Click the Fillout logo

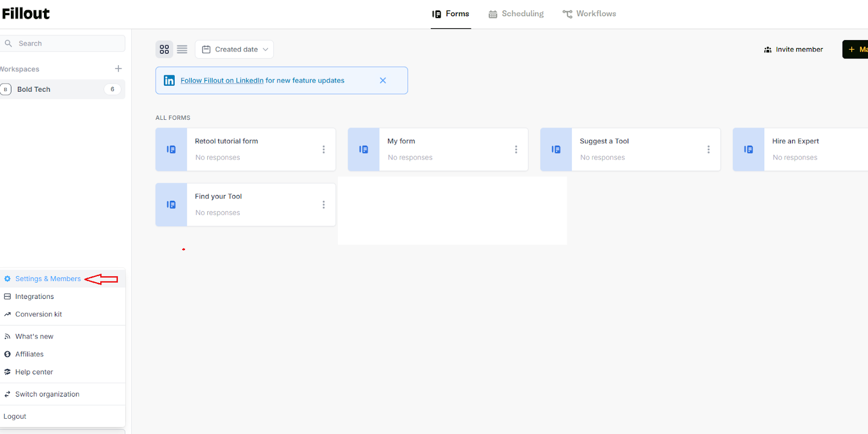click(25, 14)
